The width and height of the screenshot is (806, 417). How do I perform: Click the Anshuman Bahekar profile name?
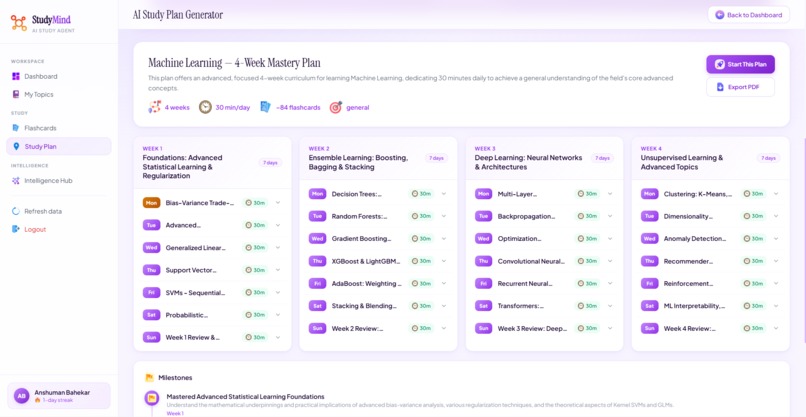point(62,392)
